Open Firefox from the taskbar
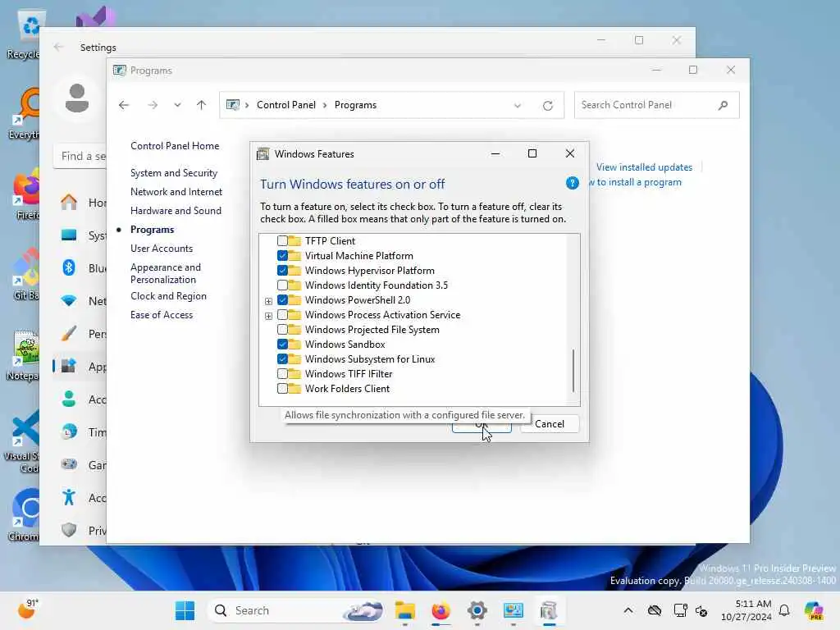 tap(441, 610)
